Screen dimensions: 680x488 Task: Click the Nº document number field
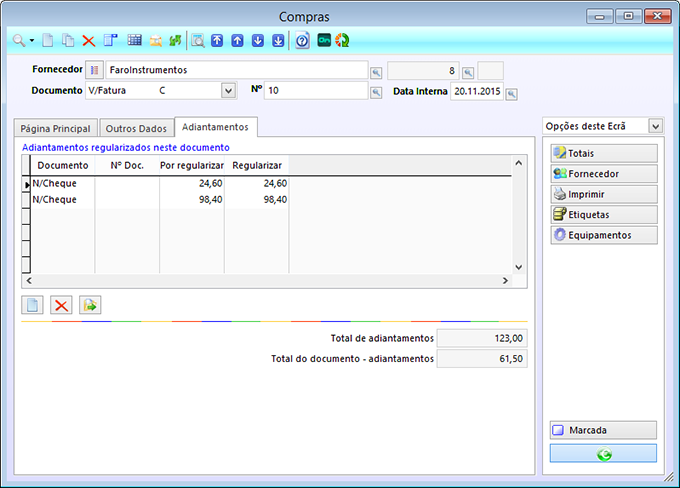pos(316,90)
